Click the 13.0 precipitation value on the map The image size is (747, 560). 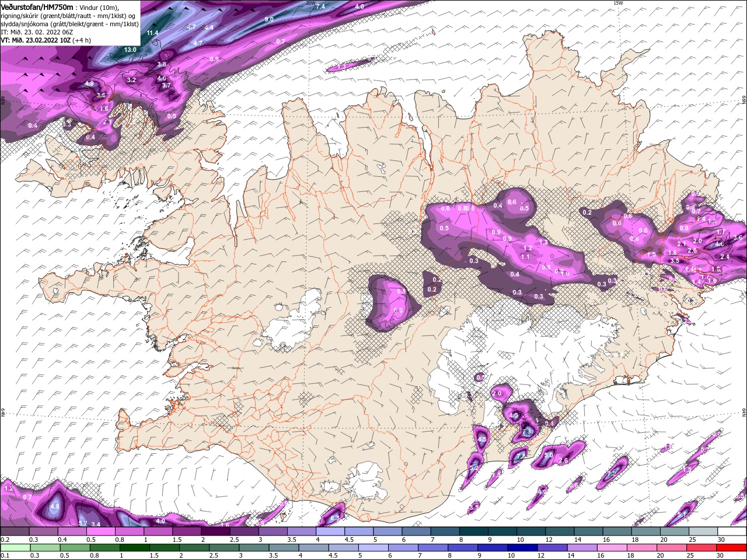(x=130, y=50)
